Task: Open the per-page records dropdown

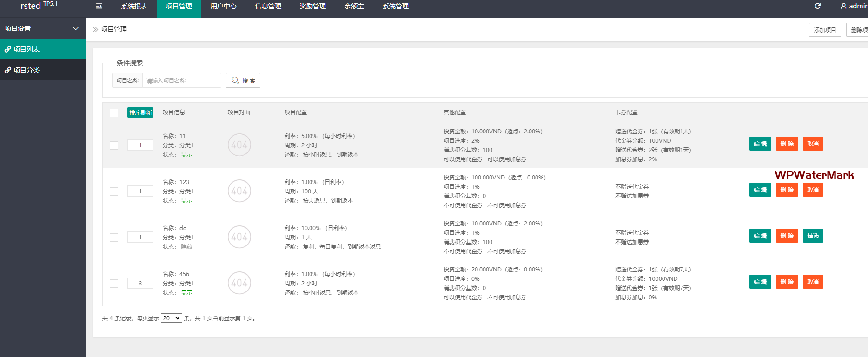Action: pos(171,318)
